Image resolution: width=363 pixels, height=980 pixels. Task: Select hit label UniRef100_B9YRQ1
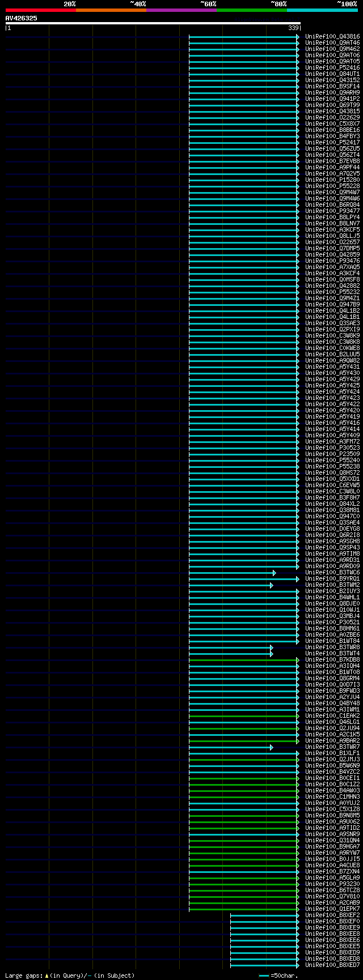click(x=332, y=578)
